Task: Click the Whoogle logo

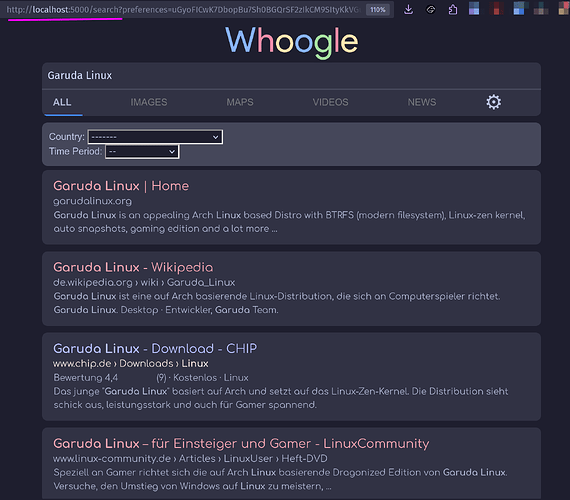Action: 292,42
